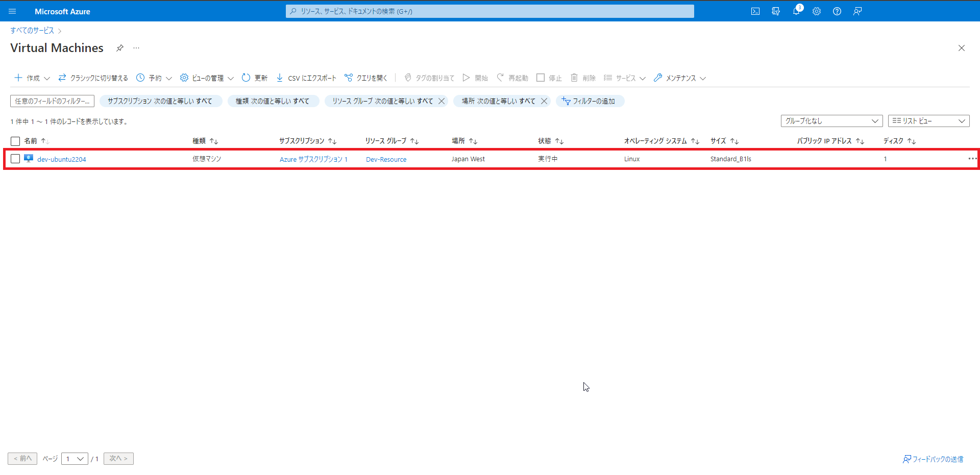980x475 pixels.
Task: Sort by サブスクリプション column
Action: [x=308, y=141]
